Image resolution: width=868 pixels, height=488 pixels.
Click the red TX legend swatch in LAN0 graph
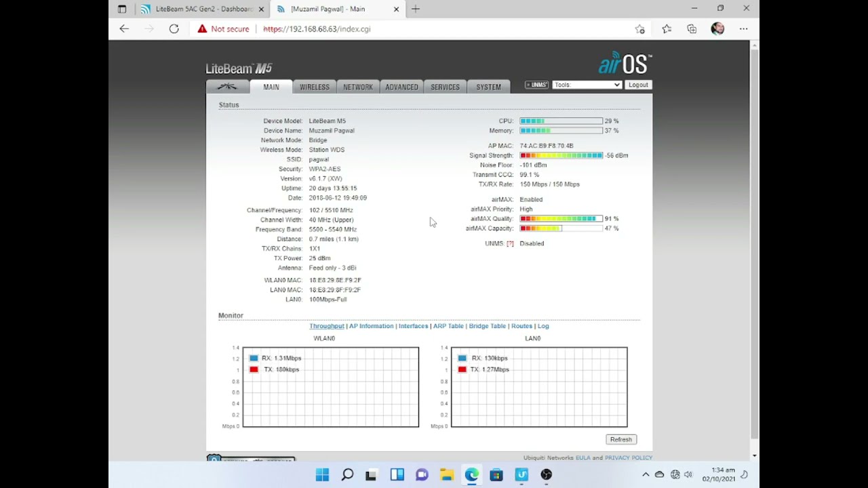coord(462,369)
